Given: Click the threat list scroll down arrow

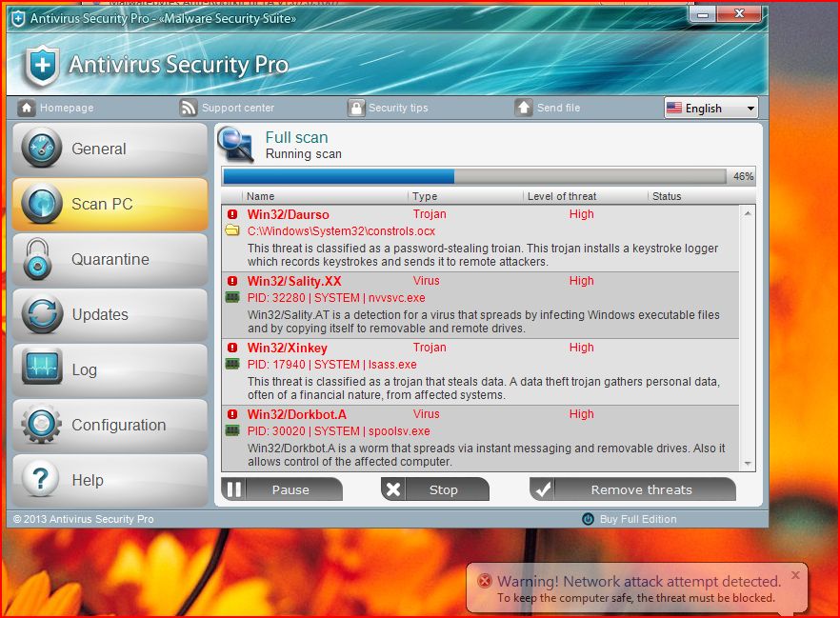Looking at the screenshot, I should [x=748, y=464].
